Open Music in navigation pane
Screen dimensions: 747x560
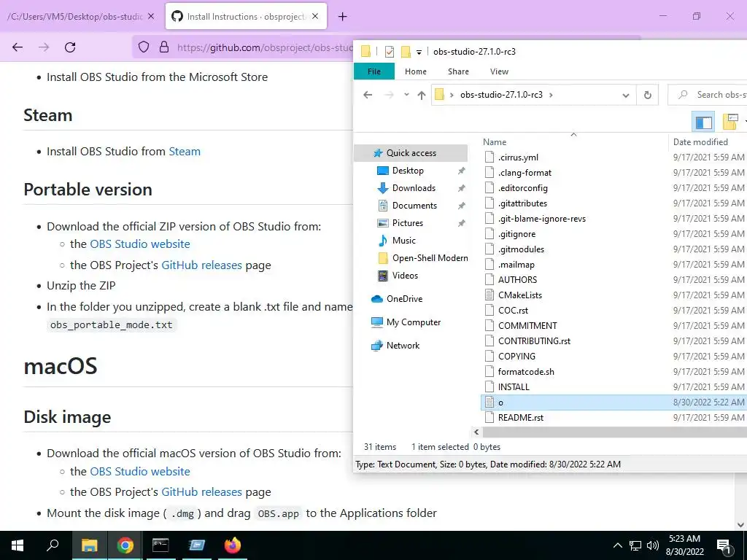click(x=404, y=241)
